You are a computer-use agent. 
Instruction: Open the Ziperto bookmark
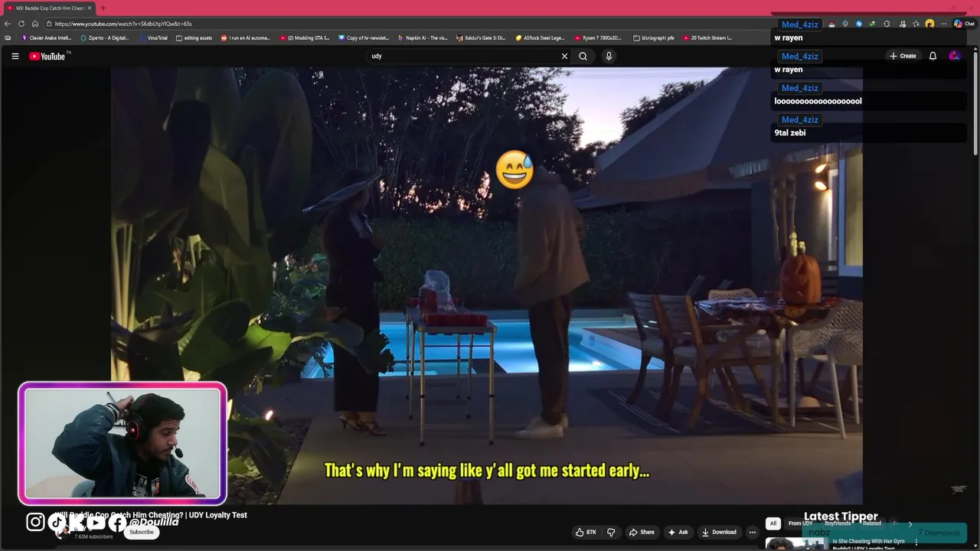[105, 37]
